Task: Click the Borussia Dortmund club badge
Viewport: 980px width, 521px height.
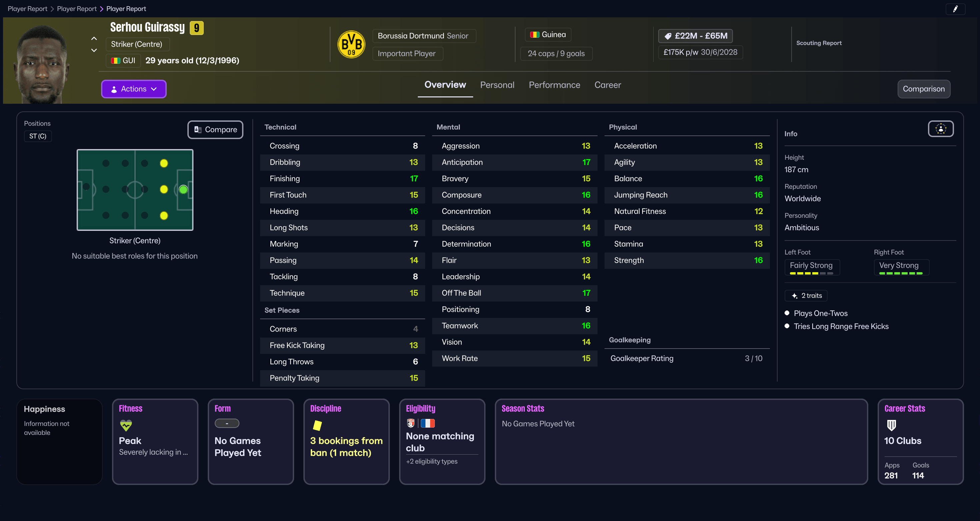Action: click(351, 44)
